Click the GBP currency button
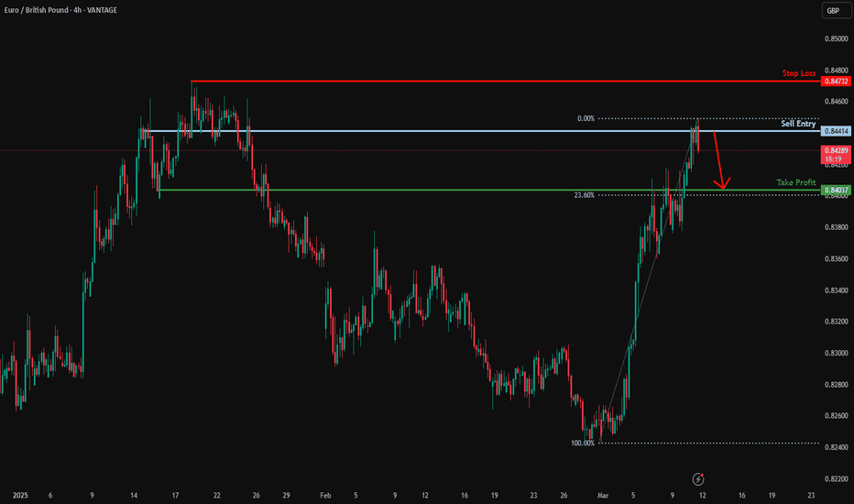This screenshot has height=504, width=854. 836,10
